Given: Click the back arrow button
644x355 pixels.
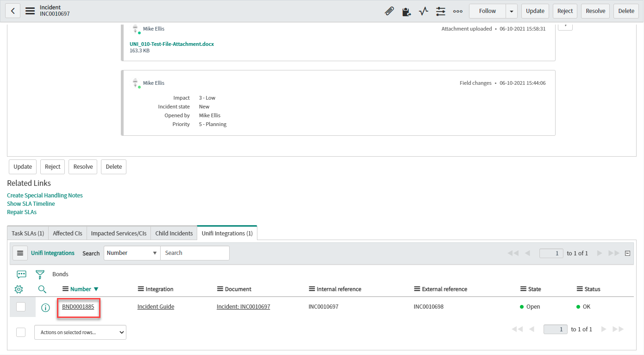Looking at the screenshot, I should pos(13,11).
